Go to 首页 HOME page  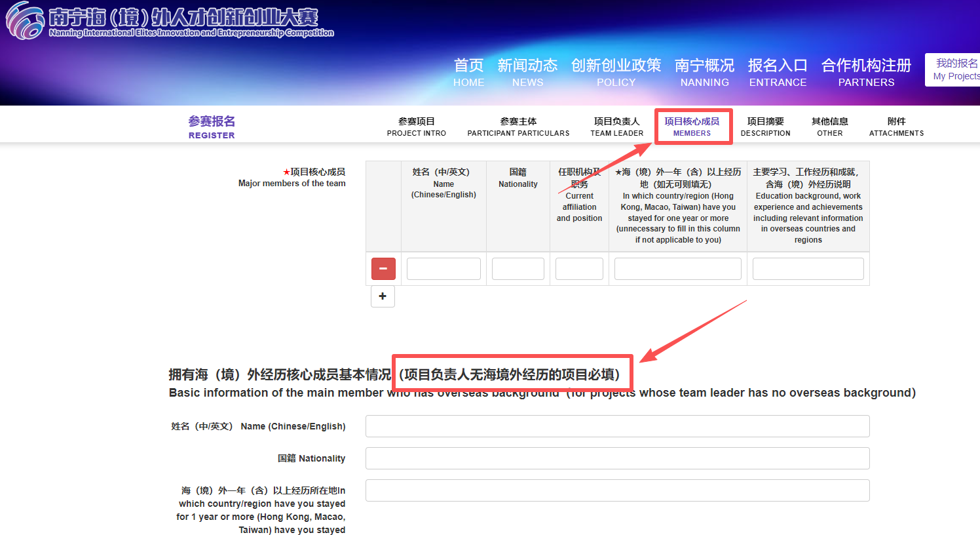(x=469, y=73)
